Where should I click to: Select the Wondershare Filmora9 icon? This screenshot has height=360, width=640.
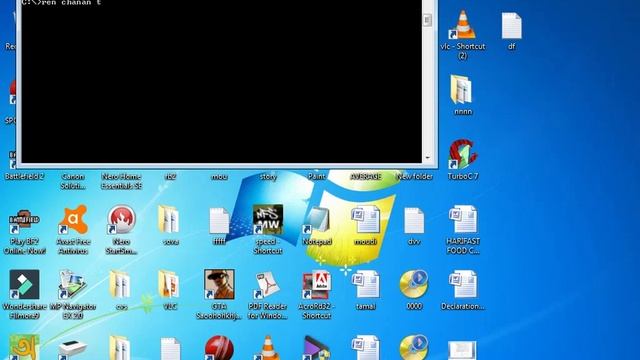pyautogui.click(x=24, y=284)
